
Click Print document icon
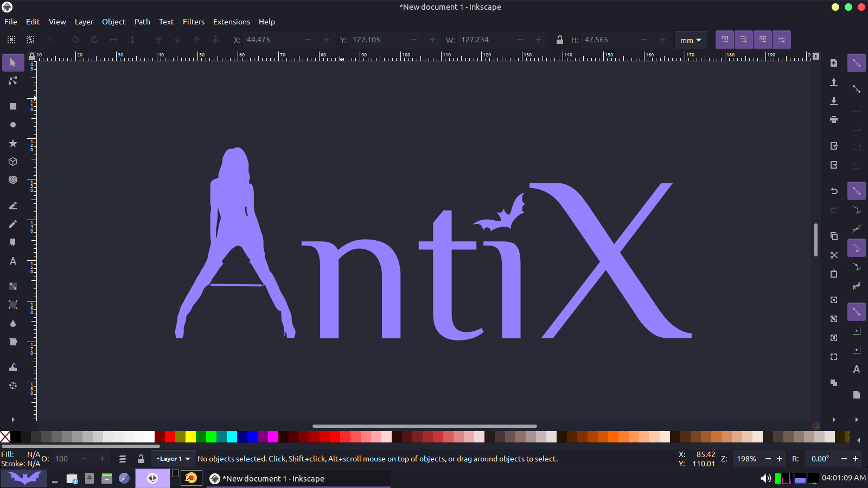click(834, 120)
